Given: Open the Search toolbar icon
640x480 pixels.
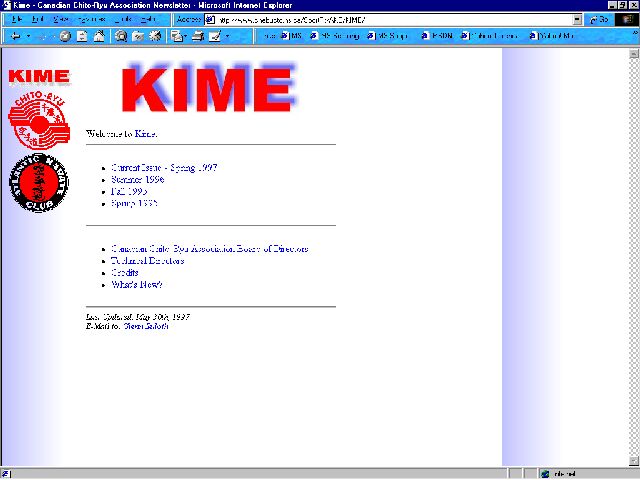Looking at the screenshot, I should click(121, 36).
